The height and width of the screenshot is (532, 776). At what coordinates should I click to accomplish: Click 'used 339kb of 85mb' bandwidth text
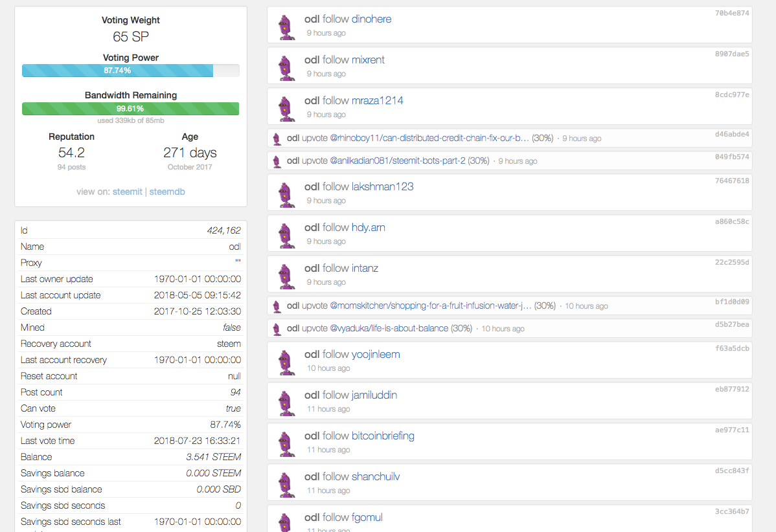click(131, 120)
